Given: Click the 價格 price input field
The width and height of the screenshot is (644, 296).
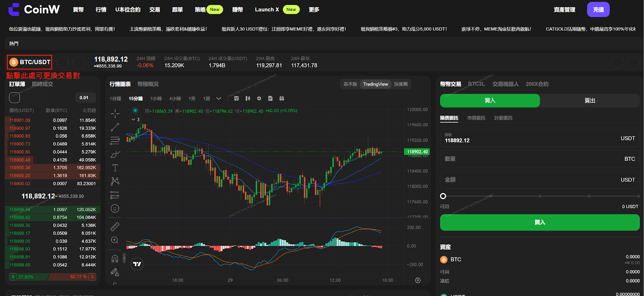Looking at the screenshot, I should click(540, 138).
